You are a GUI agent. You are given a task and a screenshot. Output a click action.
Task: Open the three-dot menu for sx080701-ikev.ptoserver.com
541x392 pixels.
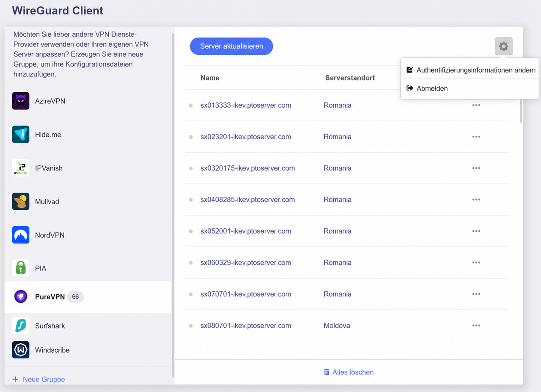(x=476, y=325)
